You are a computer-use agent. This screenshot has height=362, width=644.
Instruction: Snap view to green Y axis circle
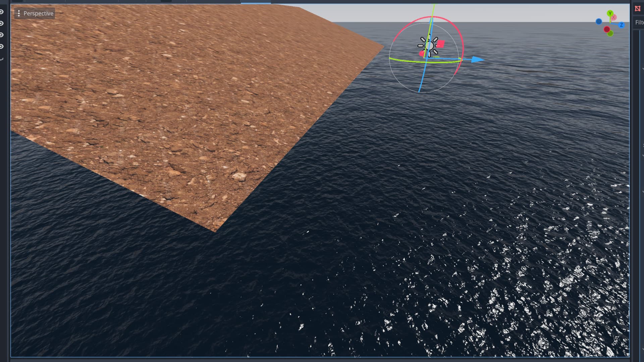(610, 13)
